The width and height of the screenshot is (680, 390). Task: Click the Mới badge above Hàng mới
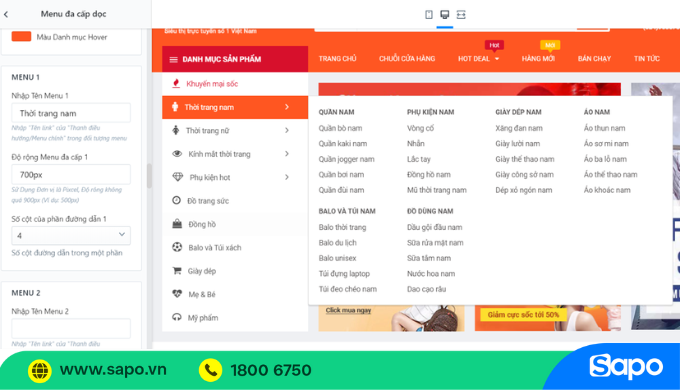click(550, 45)
